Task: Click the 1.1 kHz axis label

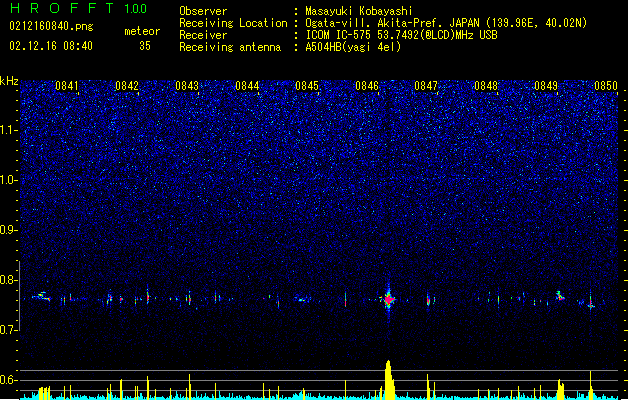Action: (9, 130)
